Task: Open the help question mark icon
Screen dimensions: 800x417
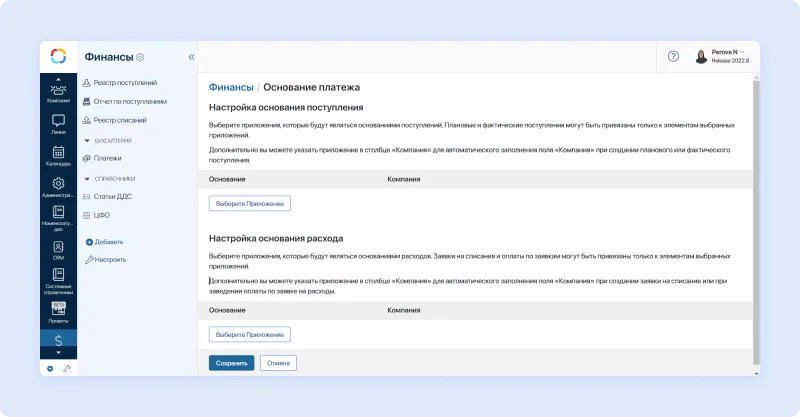Action: [673, 56]
